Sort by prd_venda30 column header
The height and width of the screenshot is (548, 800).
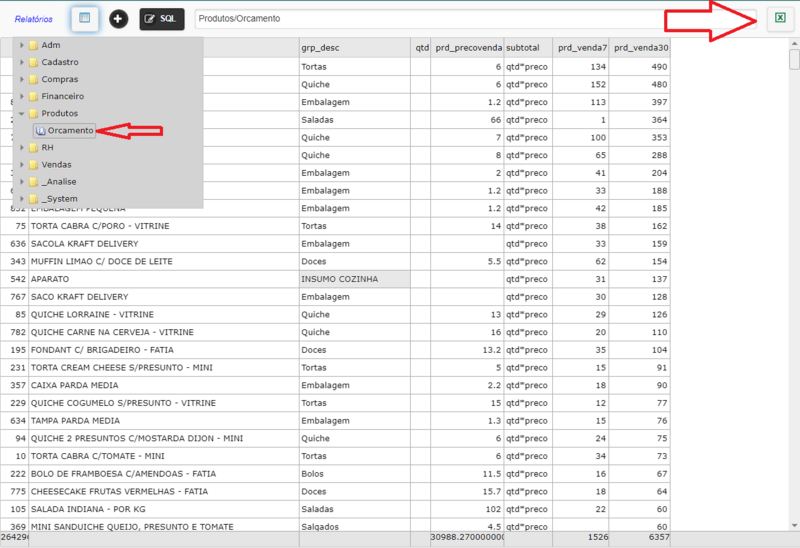coord(639,47)
